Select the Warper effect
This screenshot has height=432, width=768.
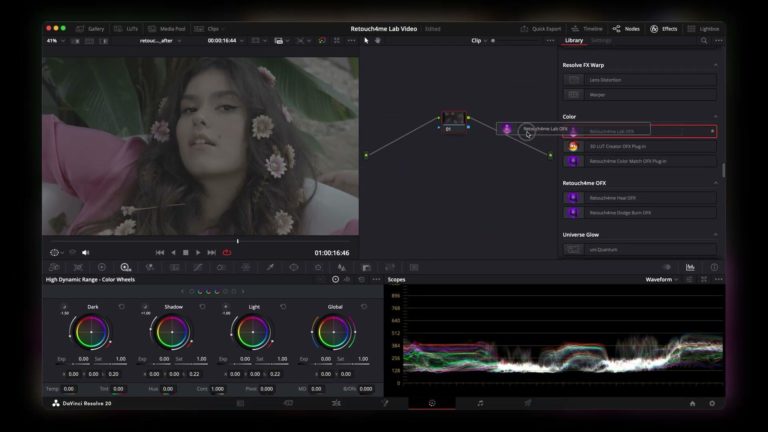pyautogui.click(x=639, y=95)
